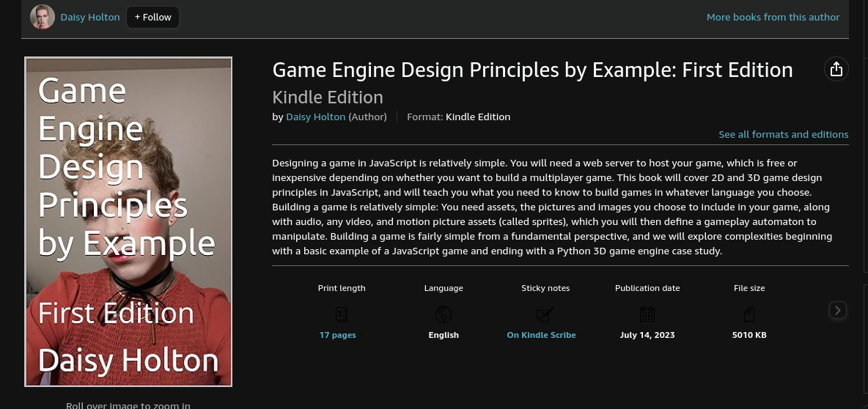Click the Publication date label
The height and width of the screenshot is (409, 868).
[x=647, y=288]
